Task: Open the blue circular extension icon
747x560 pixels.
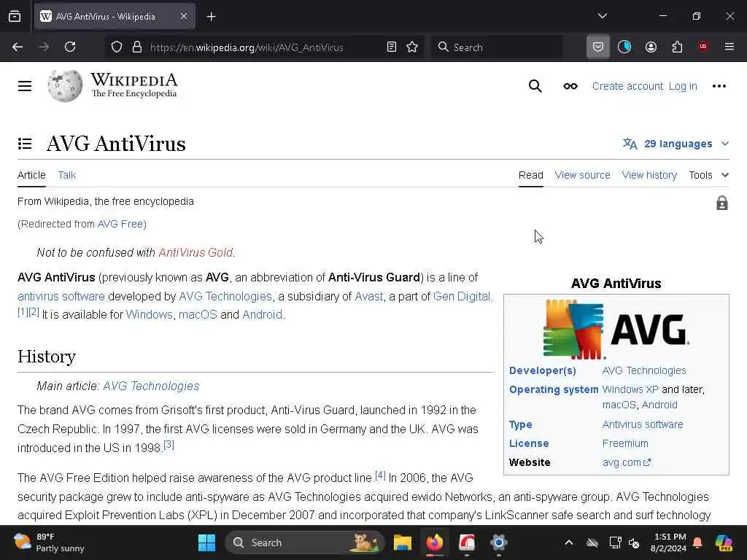Action: [x=624, y=47]
